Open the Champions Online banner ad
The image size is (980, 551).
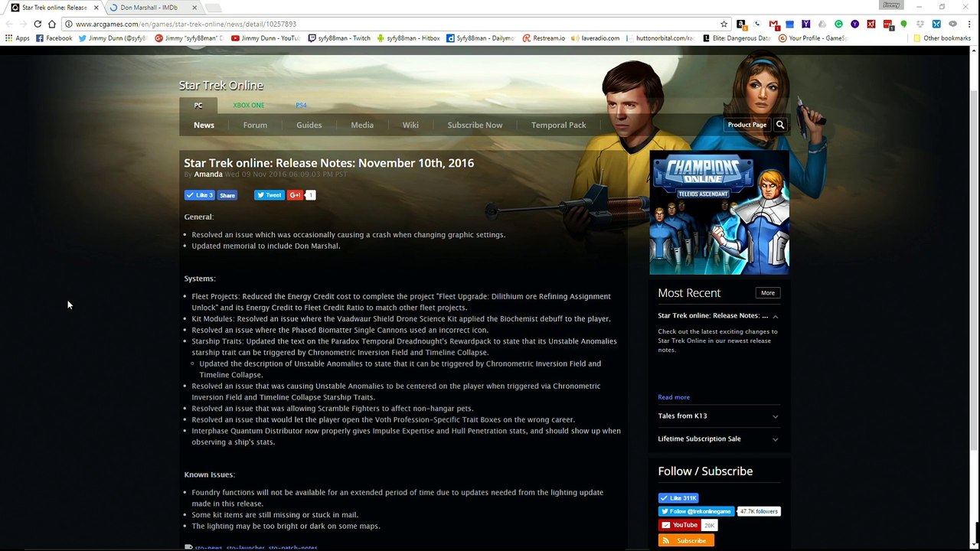(719, 213)
